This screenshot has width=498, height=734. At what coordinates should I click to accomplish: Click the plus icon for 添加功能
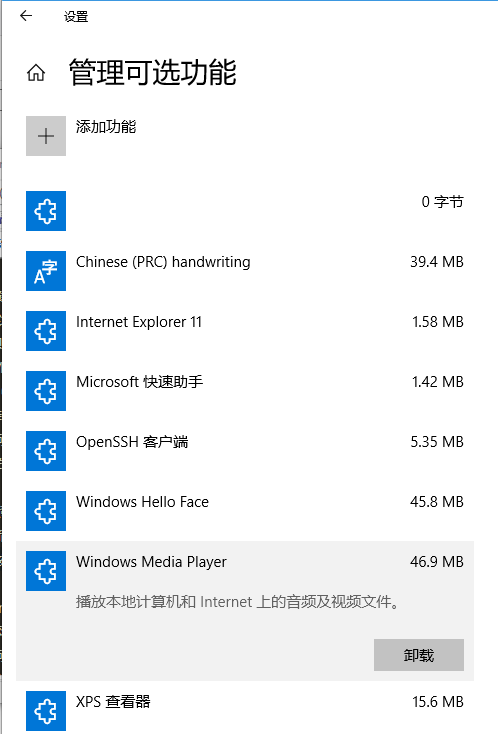46,136
